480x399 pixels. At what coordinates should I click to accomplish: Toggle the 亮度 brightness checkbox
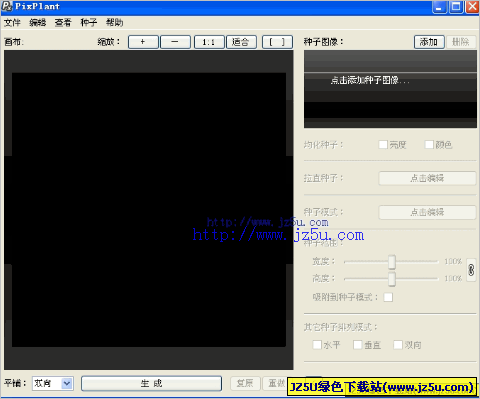pos(383,144)
